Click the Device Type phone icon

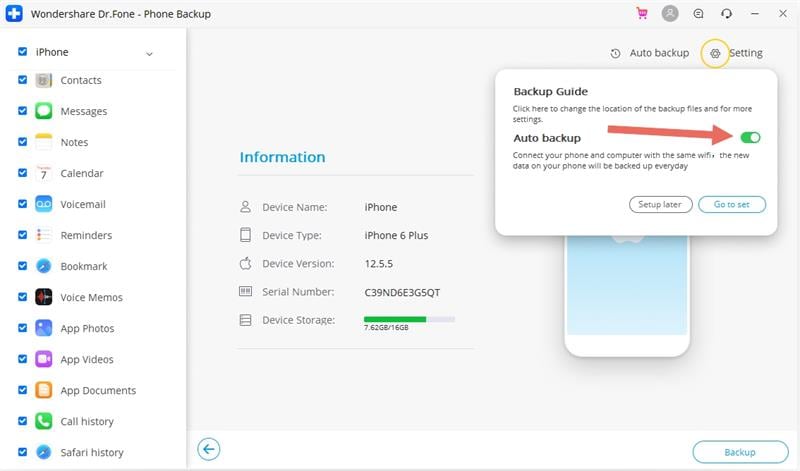coord(245,235)
